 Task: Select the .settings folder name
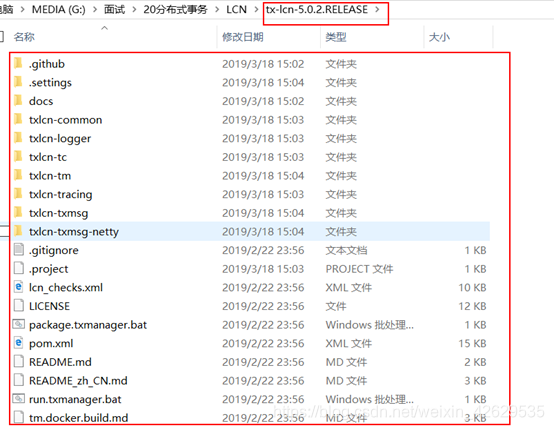(x=51, y=83)
